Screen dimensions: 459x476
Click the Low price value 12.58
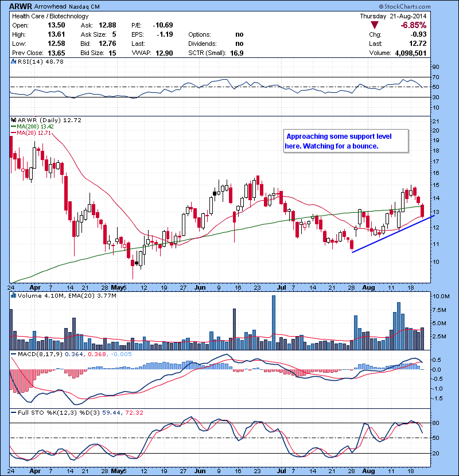(56, 44)
